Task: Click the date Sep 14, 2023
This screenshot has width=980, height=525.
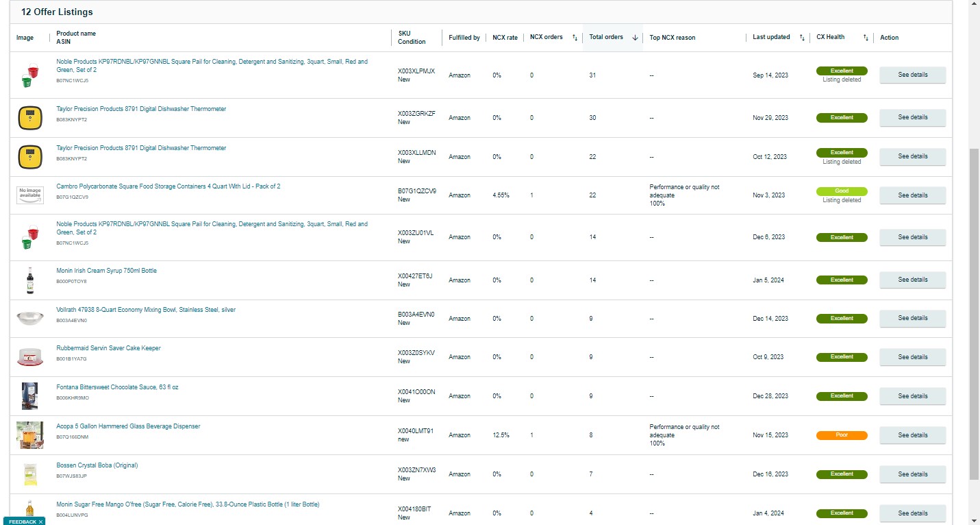Action: 770,75
